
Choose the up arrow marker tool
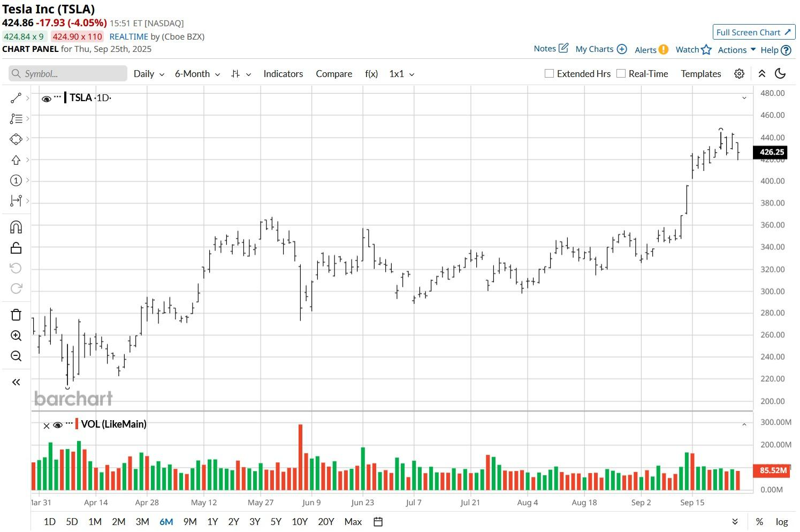pyautogui.click(x=16, y=160)
